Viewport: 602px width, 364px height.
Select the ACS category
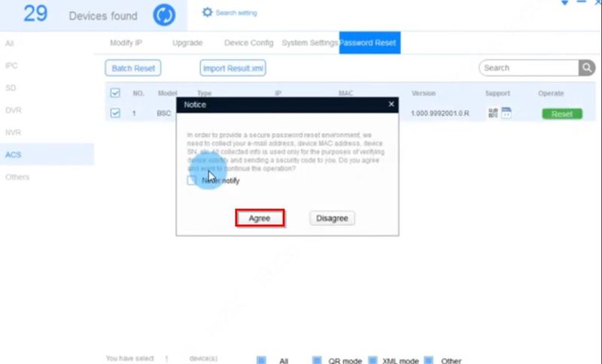(47, 154)
